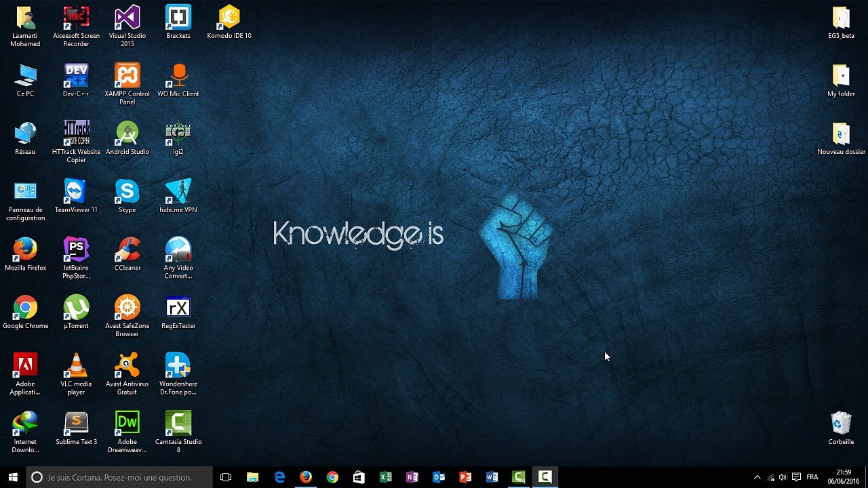Open the Windows Start menu
This screenshot has width=868, height=488.
pyautogui.click(x=13, y=477)
